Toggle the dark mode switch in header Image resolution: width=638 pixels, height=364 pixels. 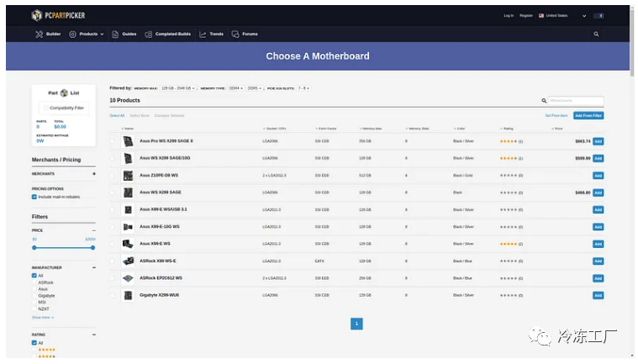(x=598, y=15)
